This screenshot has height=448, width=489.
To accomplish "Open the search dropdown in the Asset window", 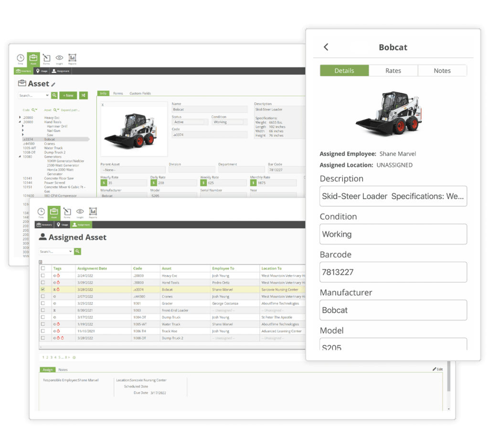I will coord(47,95).
